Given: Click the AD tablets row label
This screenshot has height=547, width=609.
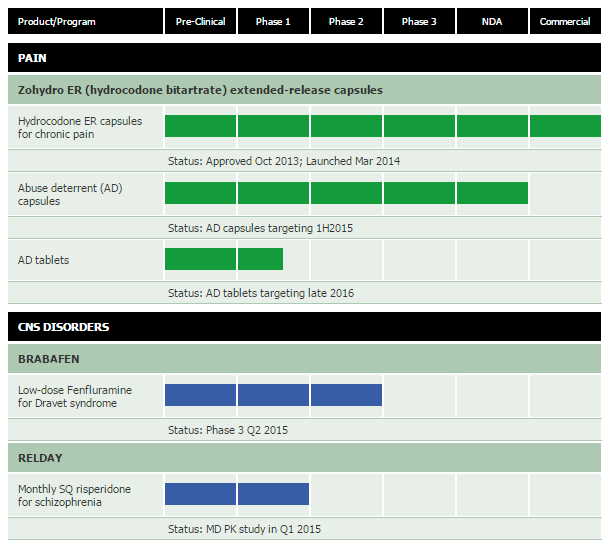Looking at the screenshot, I should pyautogui.click(x=44, y=260).
